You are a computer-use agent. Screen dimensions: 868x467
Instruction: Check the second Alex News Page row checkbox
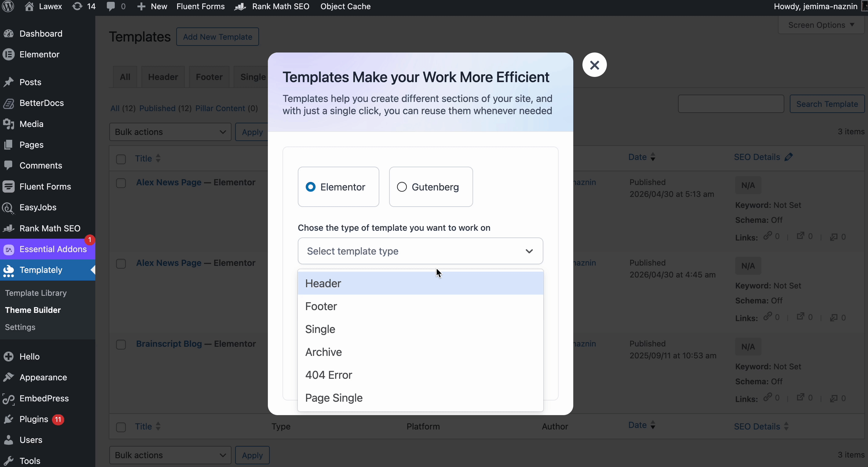point(121,264)
